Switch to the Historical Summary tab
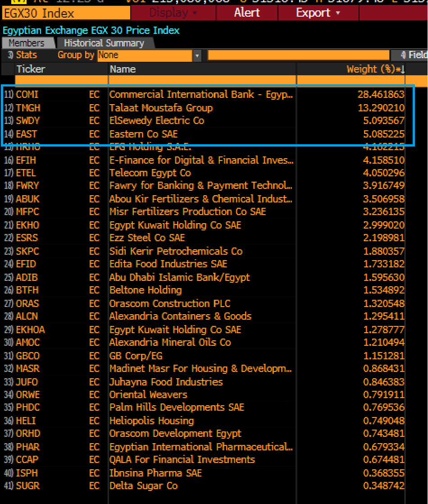Viewport: 428px width, 504px height. [x=105, y=43]
